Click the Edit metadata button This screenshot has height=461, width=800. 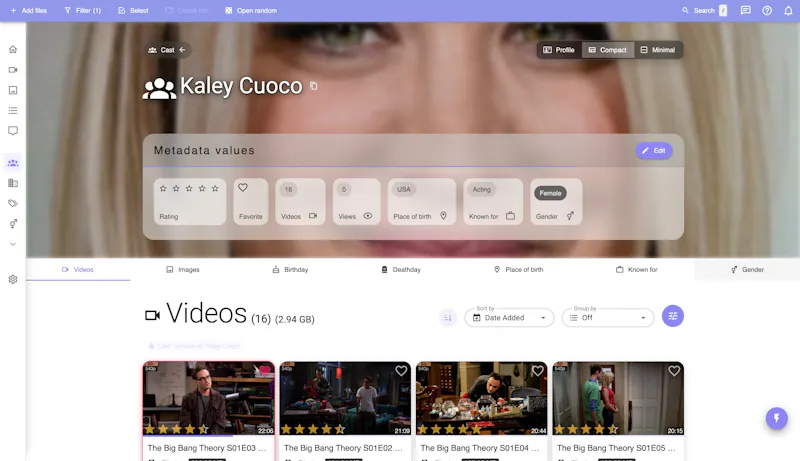click(654, 150)
